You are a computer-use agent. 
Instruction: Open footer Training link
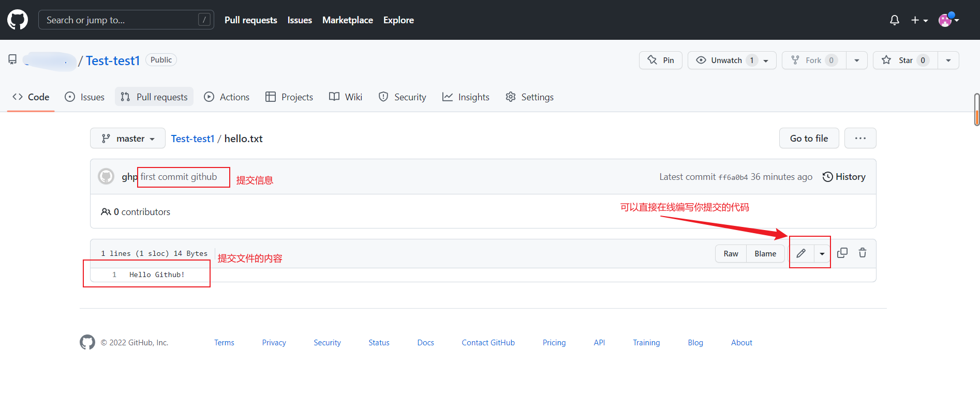(x=646, y=343)
